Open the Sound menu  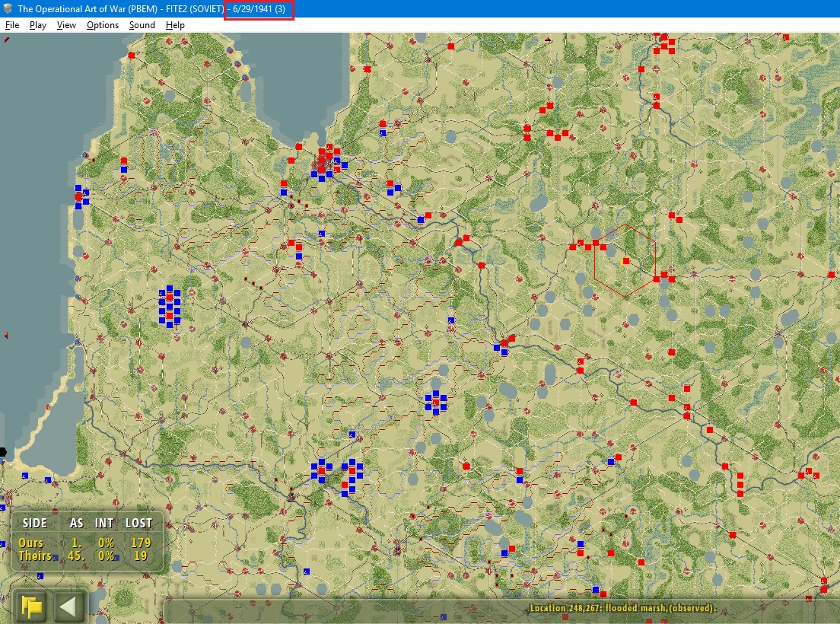tap(142, 25)
